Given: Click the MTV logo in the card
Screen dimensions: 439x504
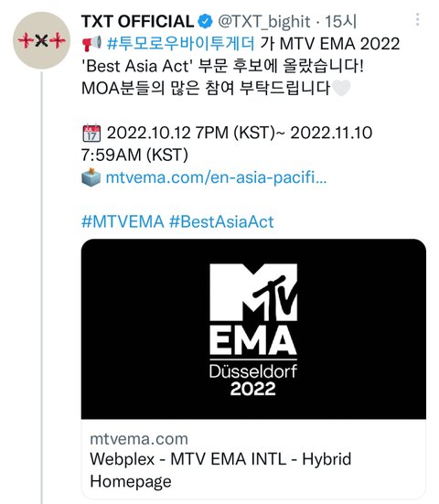Looking at the screenshot, I should (253, 292).
